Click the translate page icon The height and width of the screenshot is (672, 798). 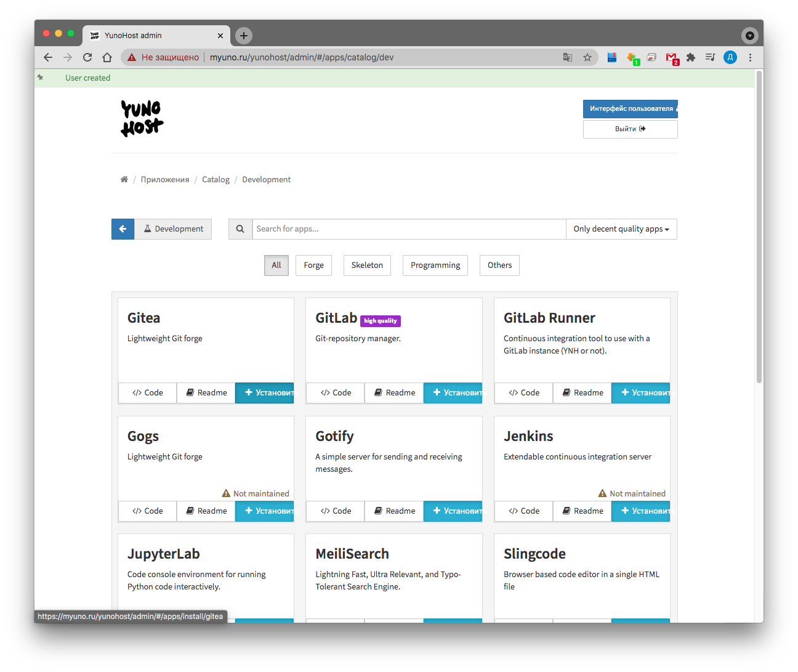tap(568, 57)
